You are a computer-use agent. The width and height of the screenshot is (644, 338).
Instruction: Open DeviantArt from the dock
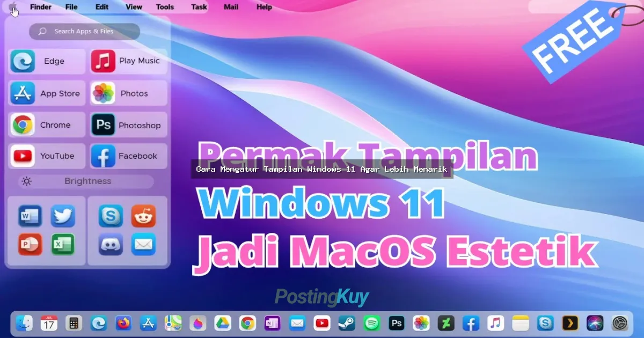click(446, 323)
